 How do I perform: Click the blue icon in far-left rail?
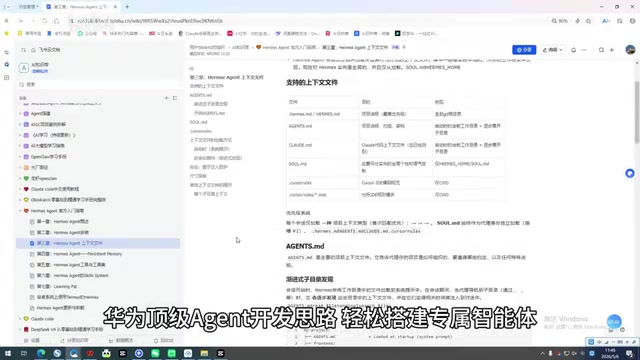pos(7,64)
